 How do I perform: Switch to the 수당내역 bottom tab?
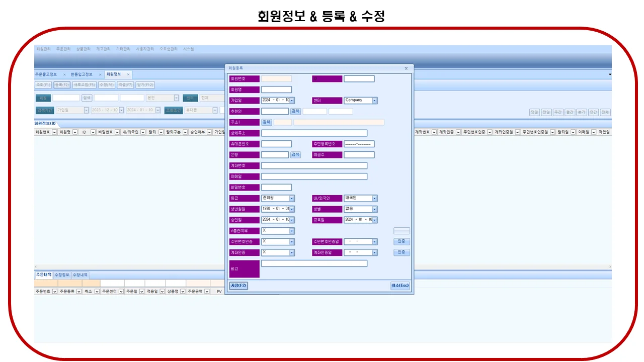[80, 275]
